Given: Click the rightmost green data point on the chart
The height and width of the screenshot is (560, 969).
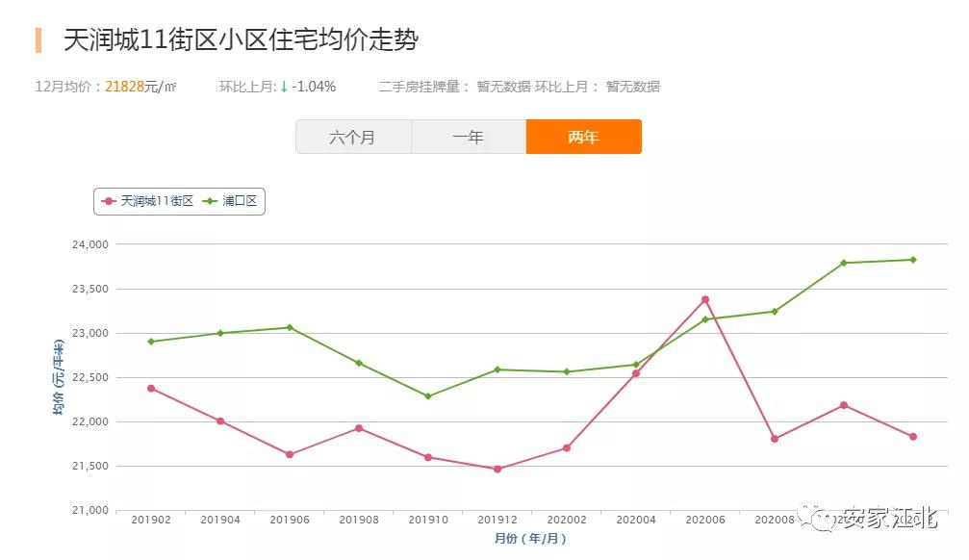Looking at the screenshot, I should pyautogui.click(x=912, y=259).
